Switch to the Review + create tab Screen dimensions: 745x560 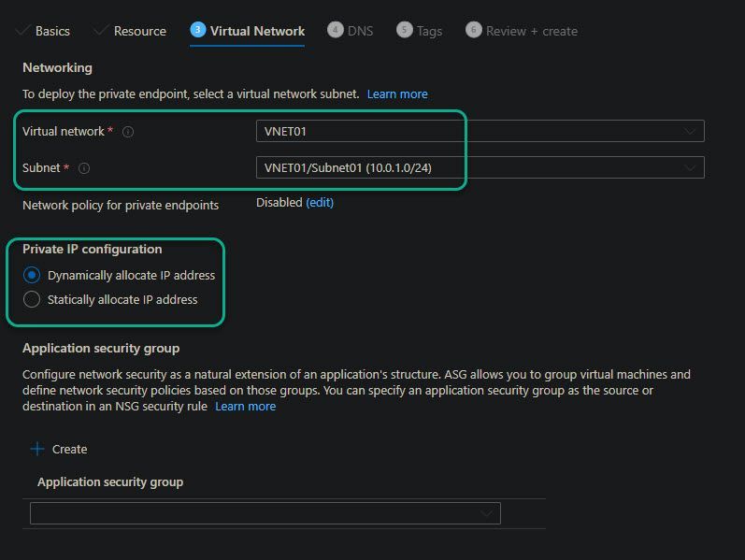(x=531, y=31)
